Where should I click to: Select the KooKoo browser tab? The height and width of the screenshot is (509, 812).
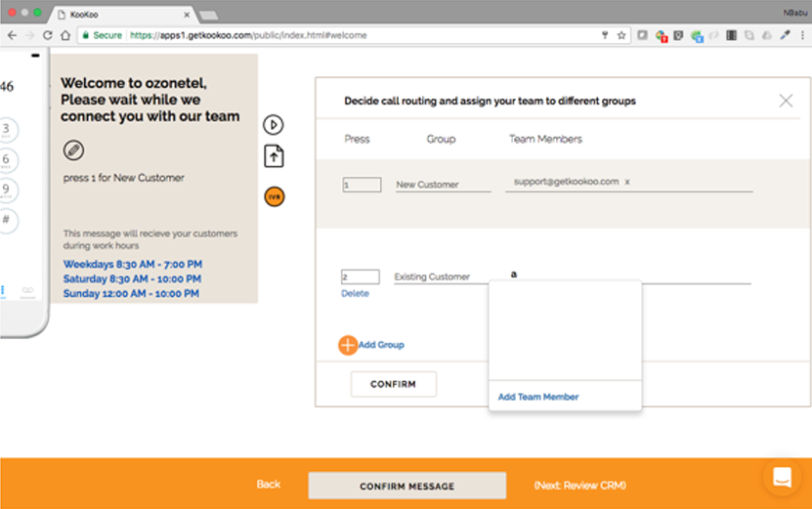(122, 15)
